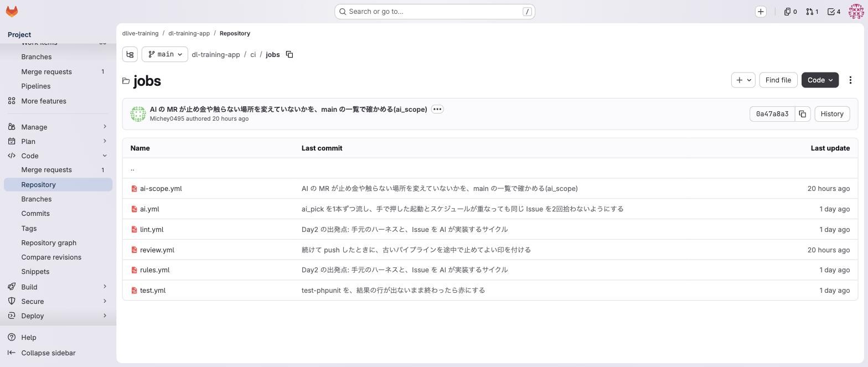Image resolution: width=868 pixels, height=367 pixels.
Task: Click the test.yml file icon
Action: 134,291
